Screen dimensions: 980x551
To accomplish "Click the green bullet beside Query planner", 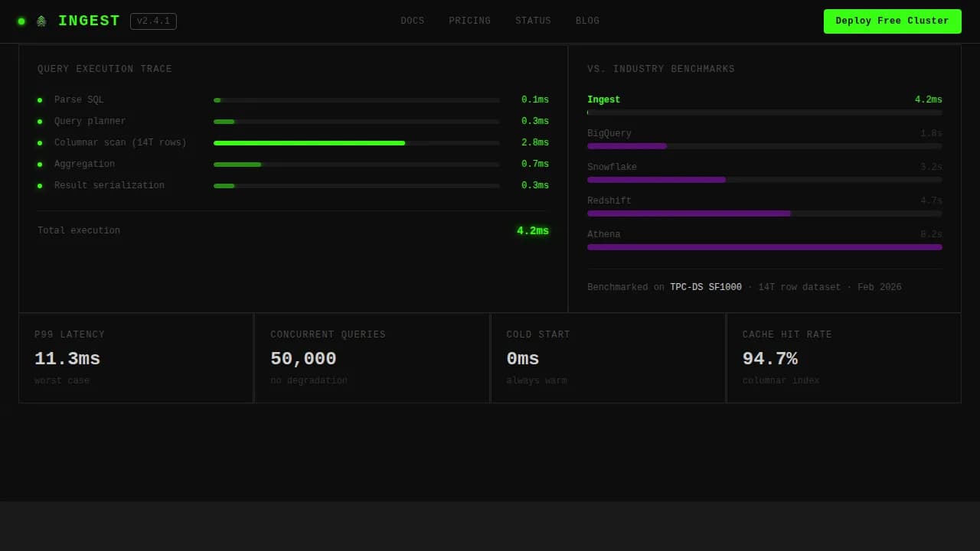I will click(x=40, y=122).
